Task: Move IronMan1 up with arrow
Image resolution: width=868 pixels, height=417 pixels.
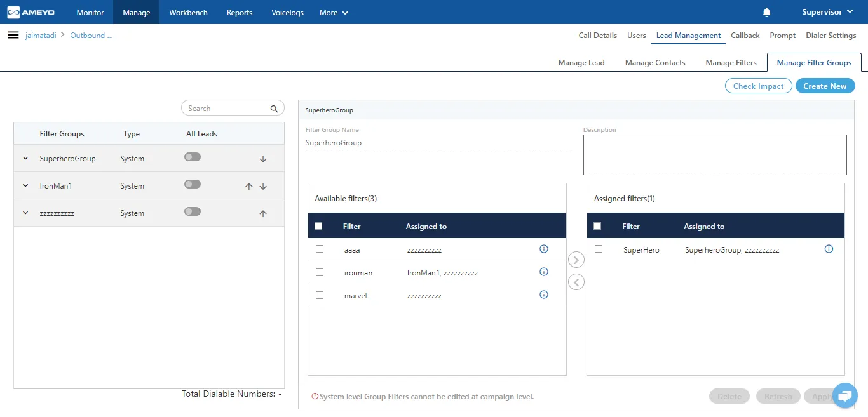Action: [x=249, y=186]
